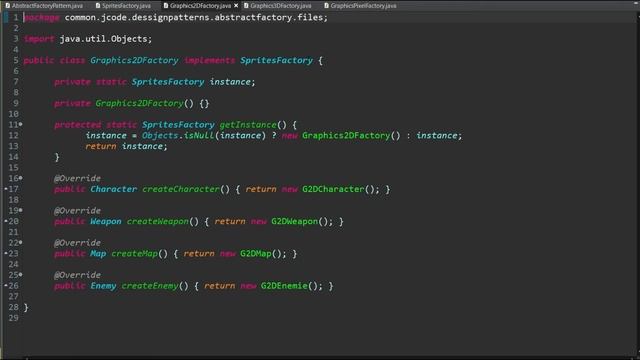Image resolution: width=640 pixels, height=360 pixels.
Task: Click the 'createMap' method name
Action: pyautogui.click(x=134, y=253)
